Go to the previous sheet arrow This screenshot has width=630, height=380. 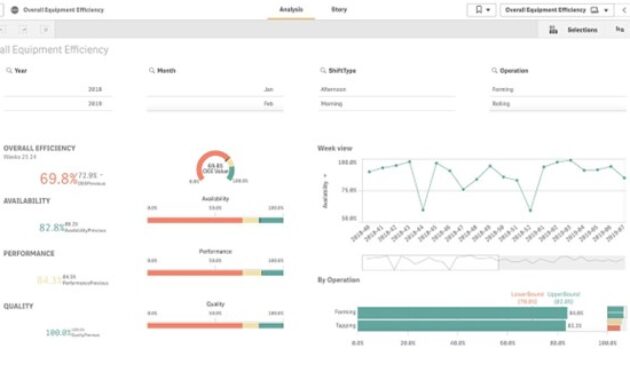pyautogui.click(x=624, y=10)
